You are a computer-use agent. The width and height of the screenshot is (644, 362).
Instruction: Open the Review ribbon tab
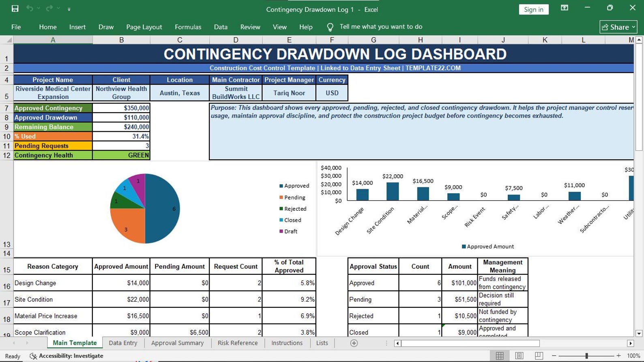pos(250,27)
